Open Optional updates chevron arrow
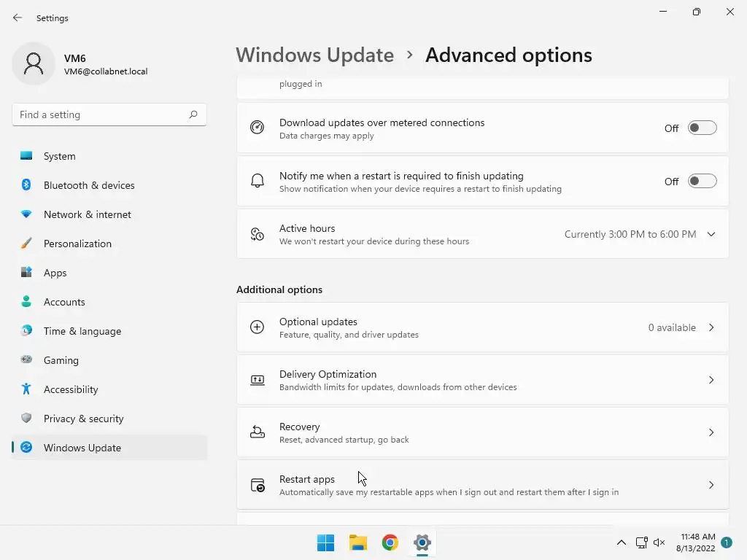747x560 pixels. pos(711,327)
